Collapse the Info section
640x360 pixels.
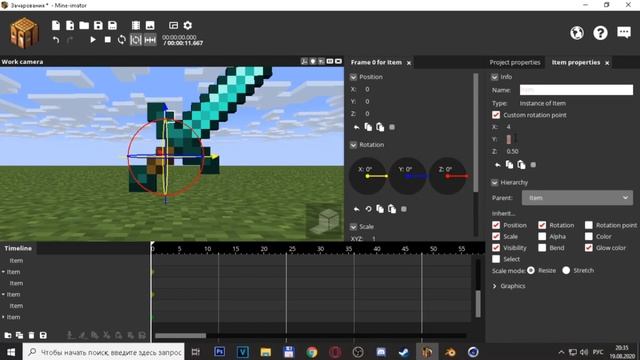[495, 77]
